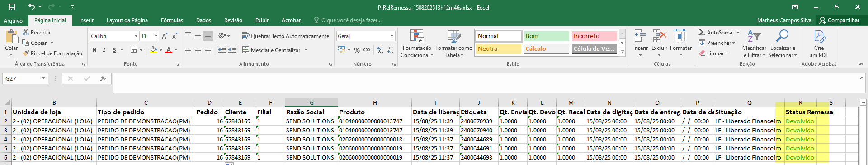Screen dimensions: 868x165
Task: Increase decimal places
Action: (380, 50)
